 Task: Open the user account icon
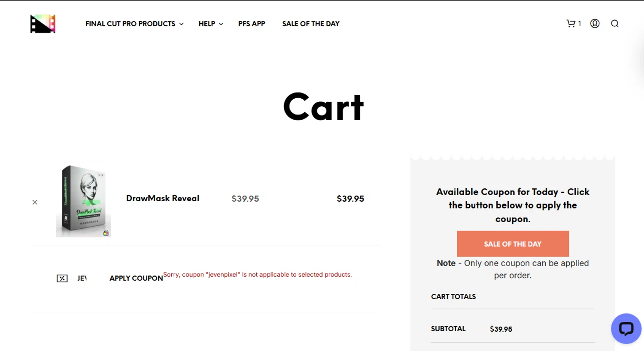click(x=595, y=24)
